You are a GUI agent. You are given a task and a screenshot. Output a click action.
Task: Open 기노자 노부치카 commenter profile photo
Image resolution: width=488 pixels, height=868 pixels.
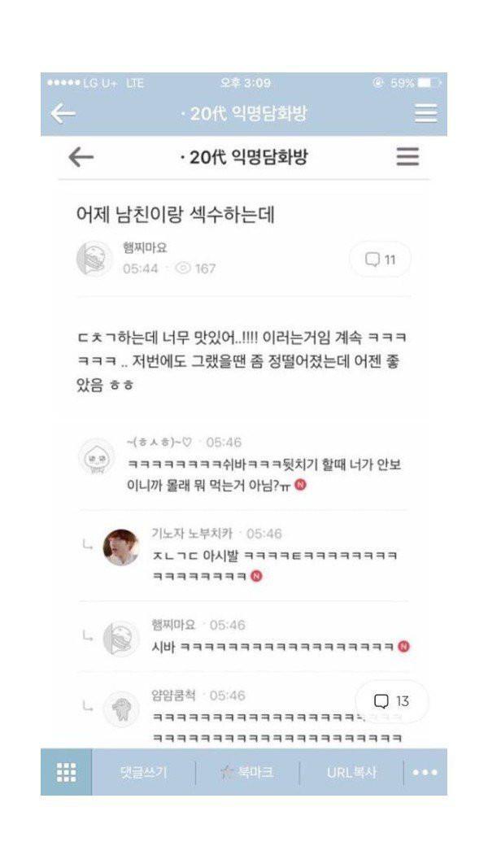point(120,547)
